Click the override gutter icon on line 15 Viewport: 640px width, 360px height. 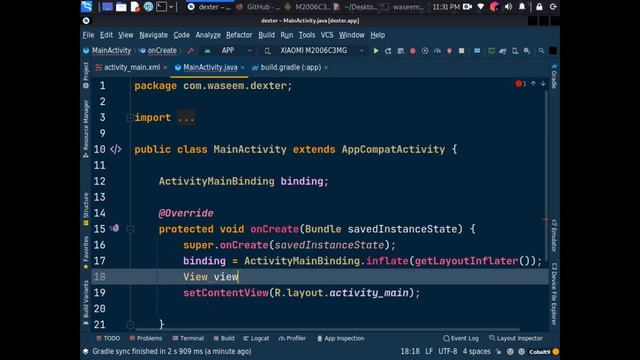click(x=115, y=228)
